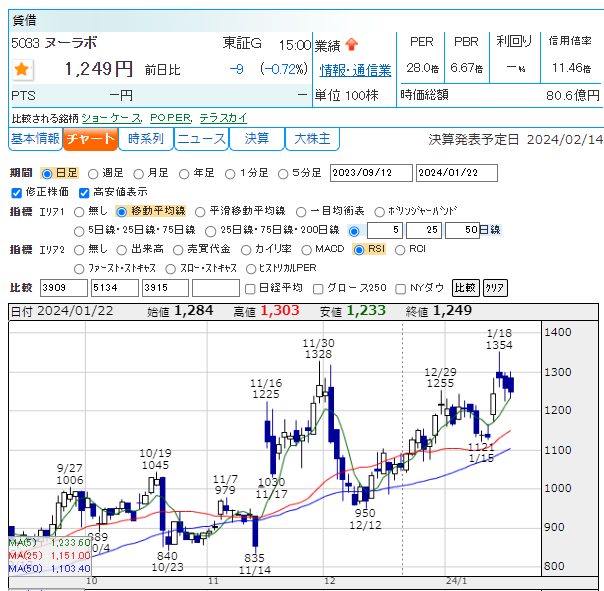Viewport: 604px width, 591px height.
Task: Click the comparison code field 3909
Action: [x=64, y=288]
